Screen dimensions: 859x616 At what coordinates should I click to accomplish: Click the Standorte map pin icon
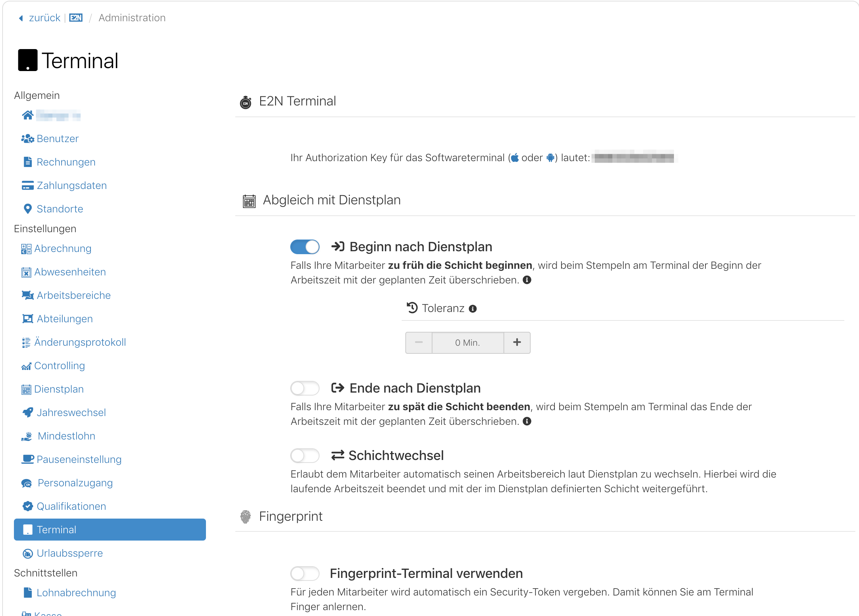click(x=27, y=209)
